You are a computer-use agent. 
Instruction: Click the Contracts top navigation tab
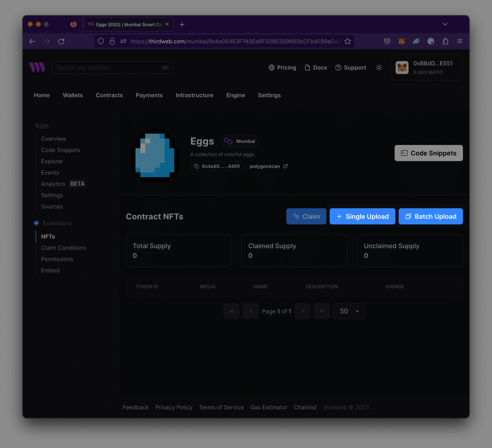(109, 95)
